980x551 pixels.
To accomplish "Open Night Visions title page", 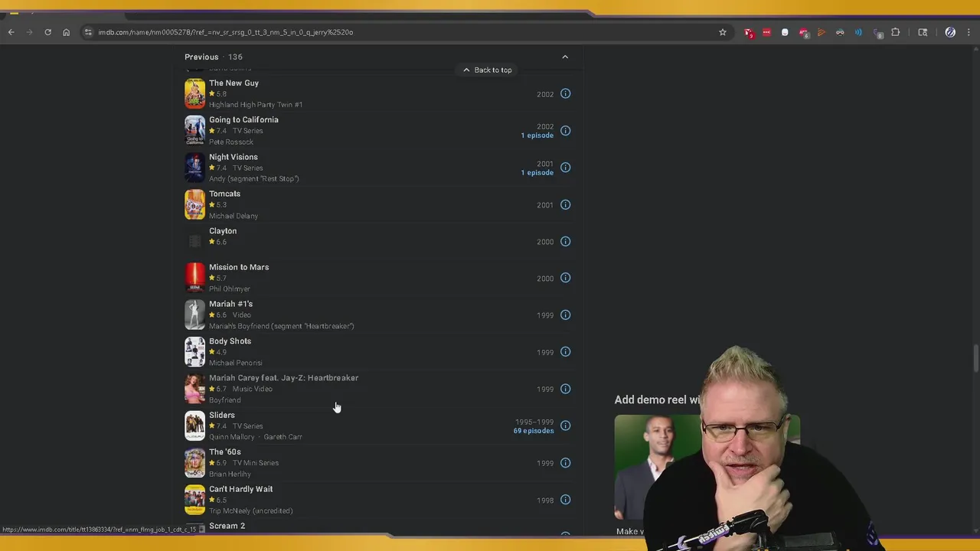I will click(233, 157).
